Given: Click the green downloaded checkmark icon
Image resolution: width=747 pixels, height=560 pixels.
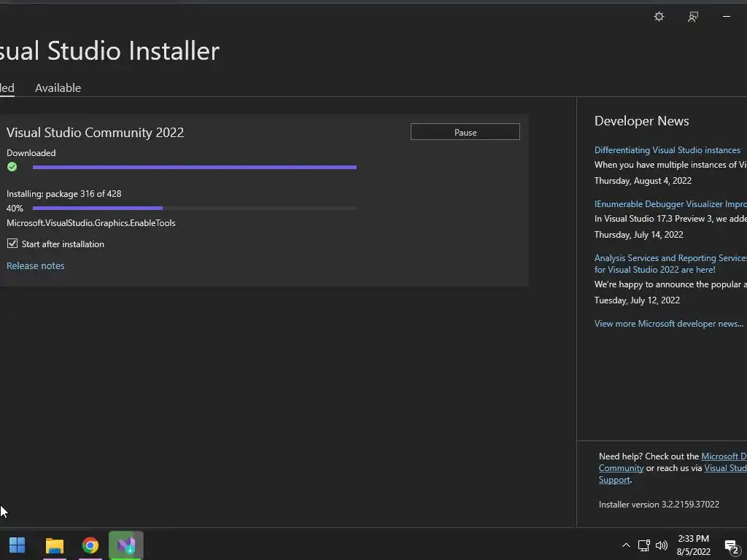Looking at the screenshot, I should [12, 167].
